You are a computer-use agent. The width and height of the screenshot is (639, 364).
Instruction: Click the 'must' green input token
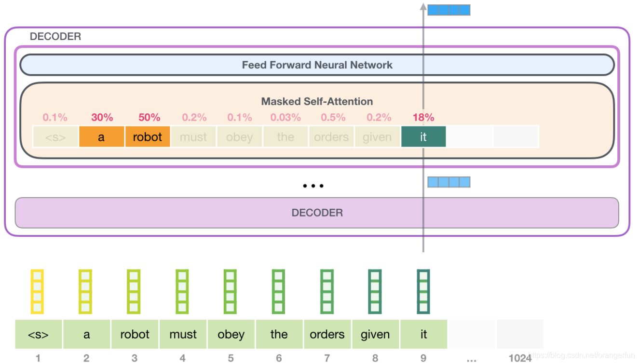click(183, 334)
